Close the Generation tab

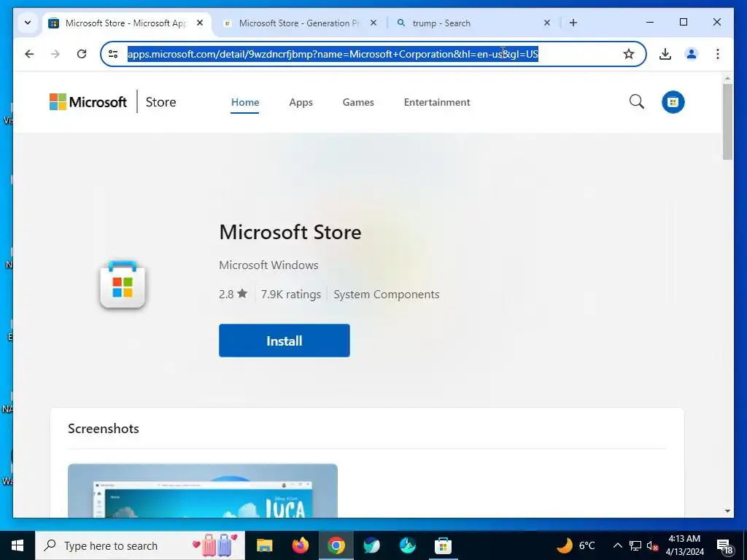click(373, 23)
